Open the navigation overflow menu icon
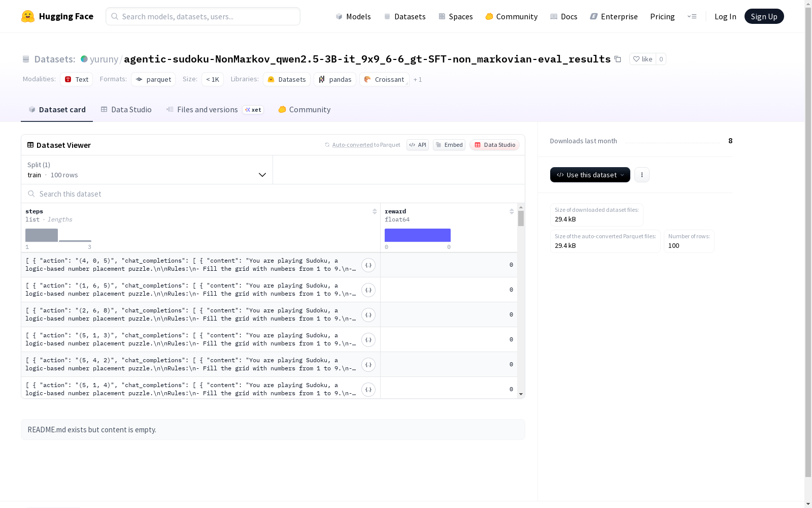Screen dimensions: 812x508 point(692,16)
